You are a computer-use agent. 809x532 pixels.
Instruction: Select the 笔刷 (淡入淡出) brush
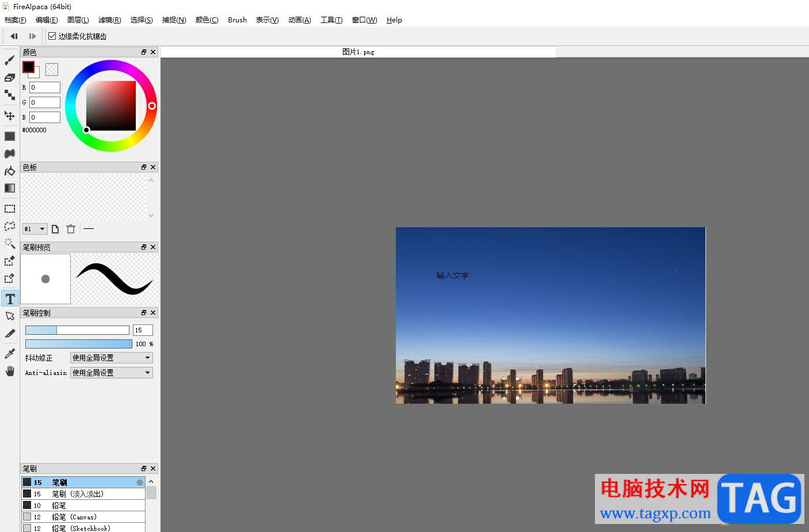[x=83, y=494]
